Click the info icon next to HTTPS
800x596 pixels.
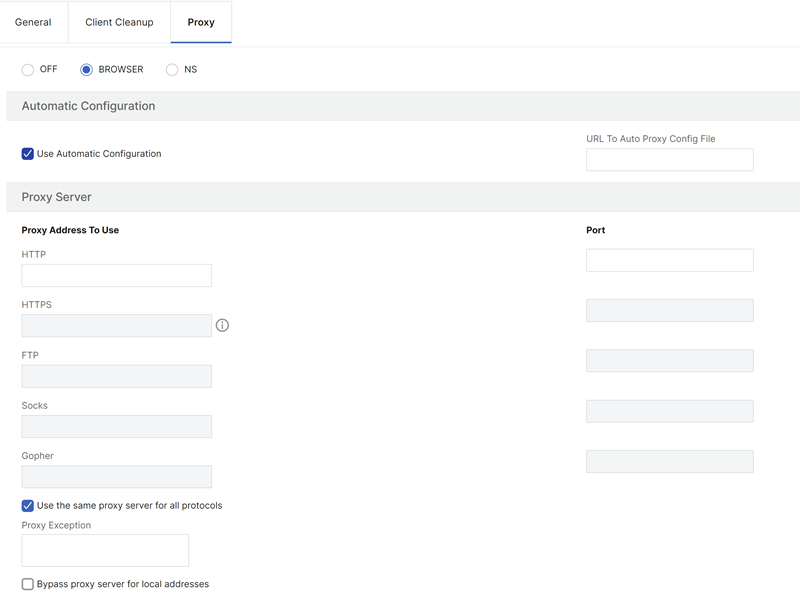point(222,325)
